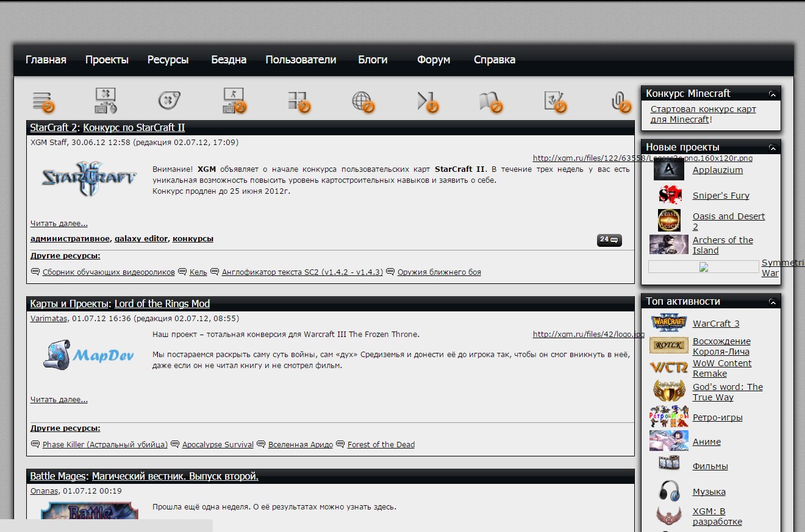Click the God's word winged shield icon
Screen dimensions: 805x532
669,391
